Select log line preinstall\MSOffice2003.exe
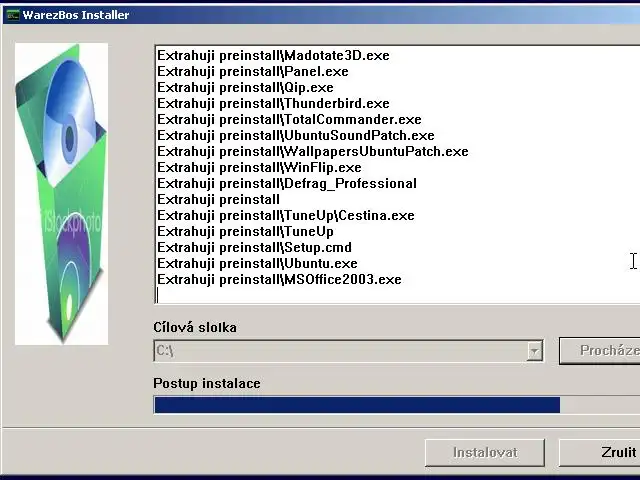The height and width of the screenshot is (480, 640). 279,280
